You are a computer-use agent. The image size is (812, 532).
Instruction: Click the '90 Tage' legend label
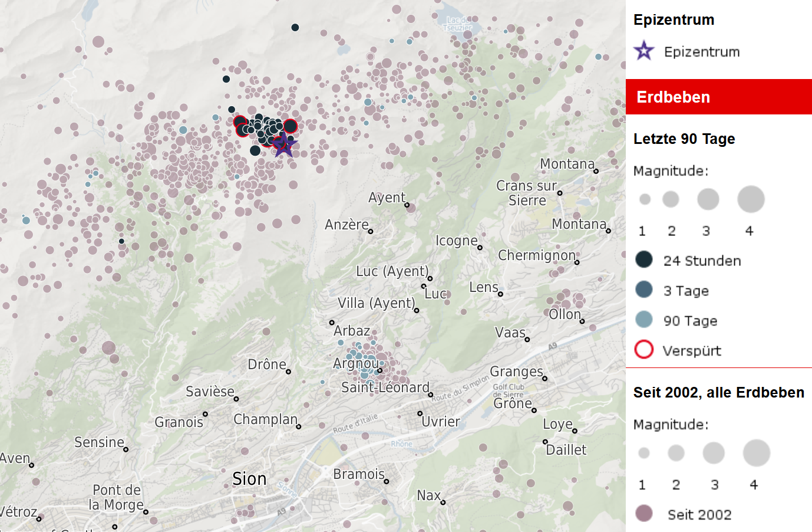point(690,321)
